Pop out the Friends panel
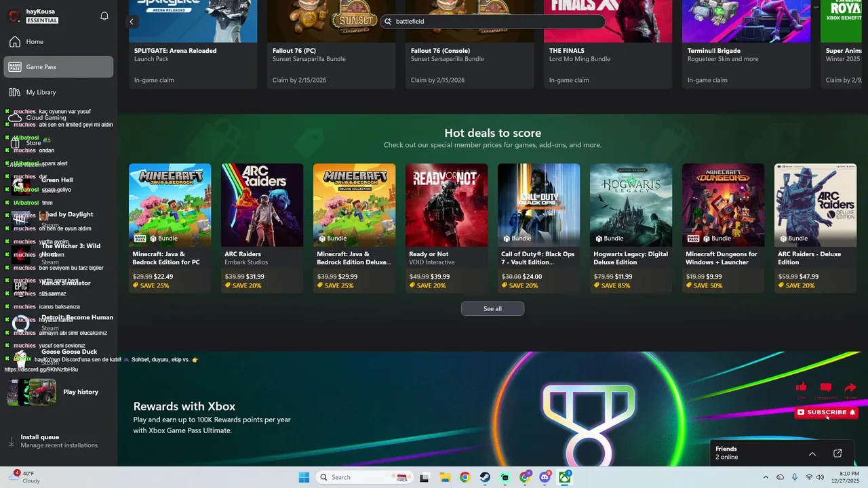 pyautogui.click(x=837, y=453)
